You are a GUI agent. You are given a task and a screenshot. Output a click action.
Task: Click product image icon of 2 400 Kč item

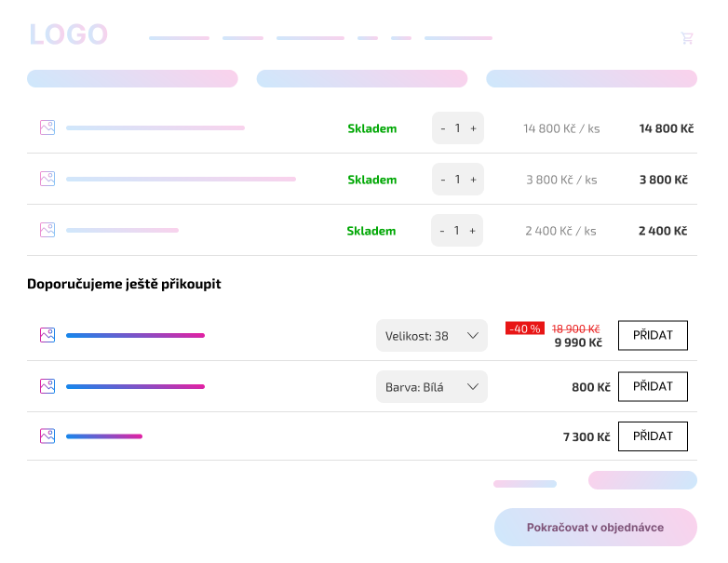point(47,230)
